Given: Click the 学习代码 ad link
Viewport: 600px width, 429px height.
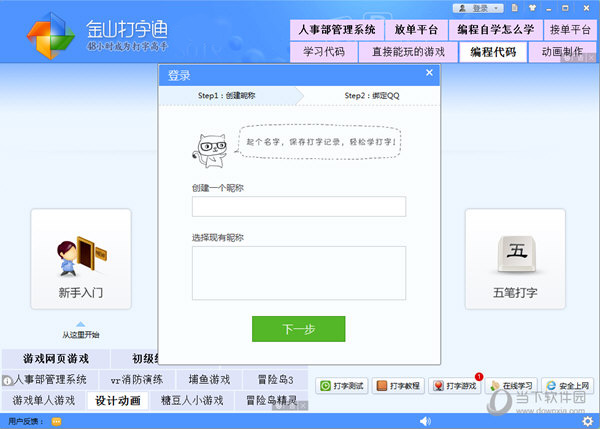Looking at the screenshot, I should pyautogui.click(x=324, y=52).
